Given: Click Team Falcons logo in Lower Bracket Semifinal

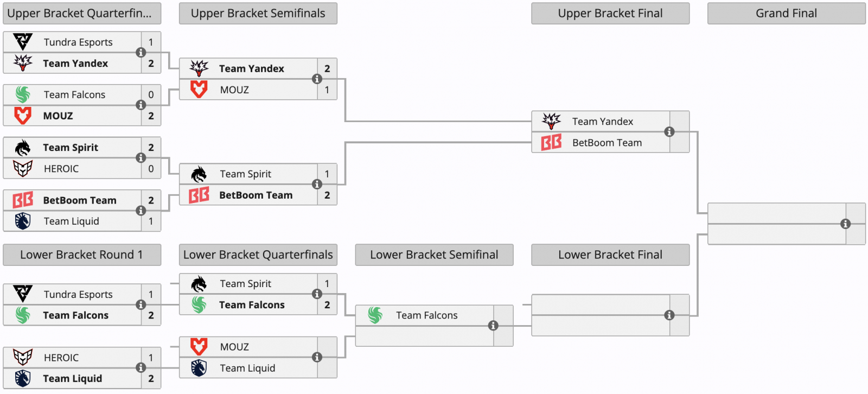Looking at the screenshot, I should pos(375,315).
